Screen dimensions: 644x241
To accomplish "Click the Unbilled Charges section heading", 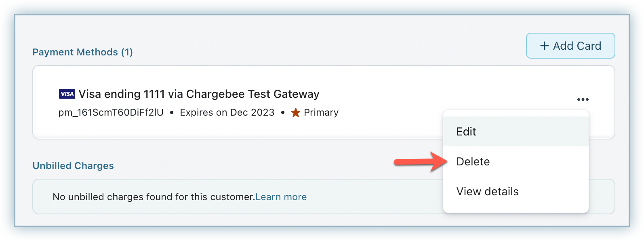I will point(73,166).
